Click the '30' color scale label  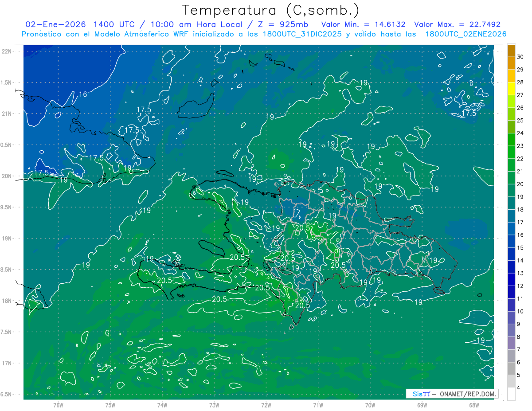point(521,57)
